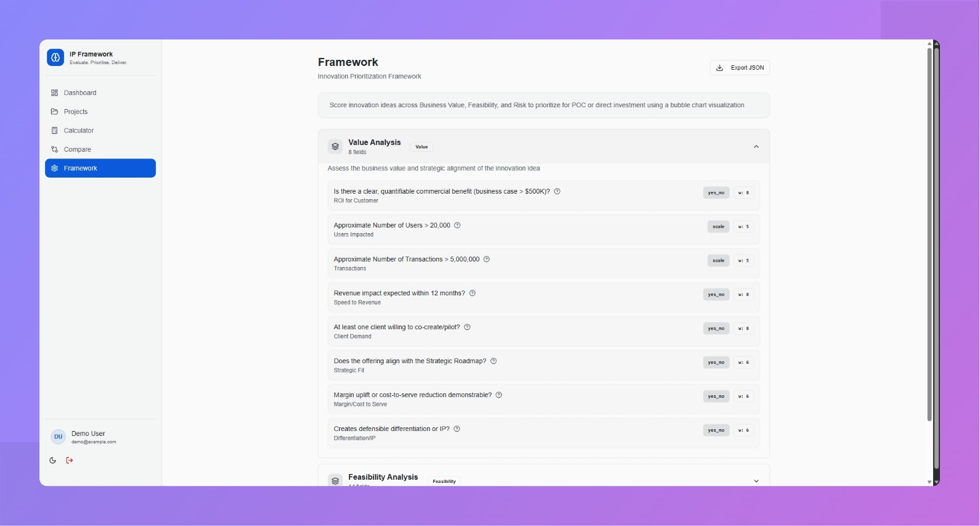Screen dimensions: 980x526
Task: Click the Framework gear icon
Action: (x=54, y=168)
